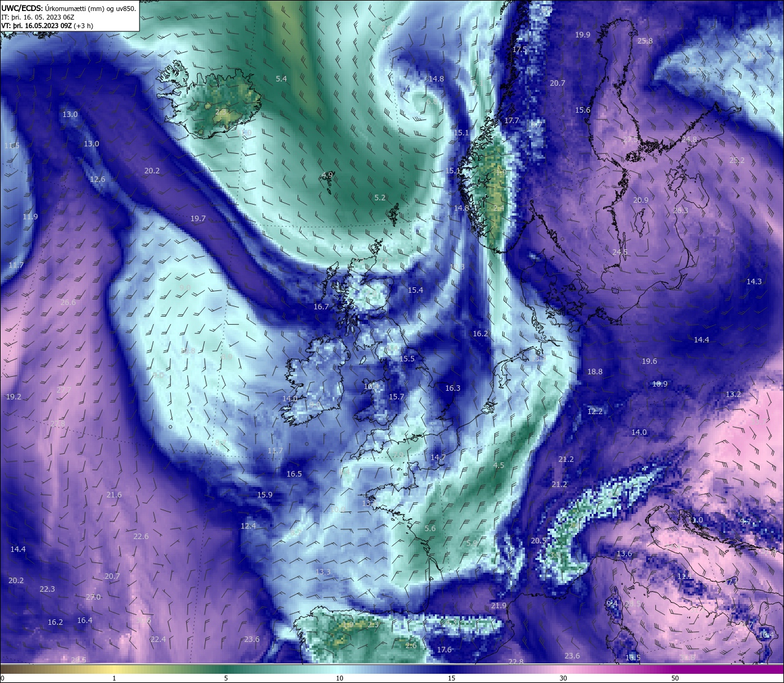This screenshot has height=683, width=784.
Task: Click the 17.6 value over eastern Spain
Action: [x=444, y=650]
